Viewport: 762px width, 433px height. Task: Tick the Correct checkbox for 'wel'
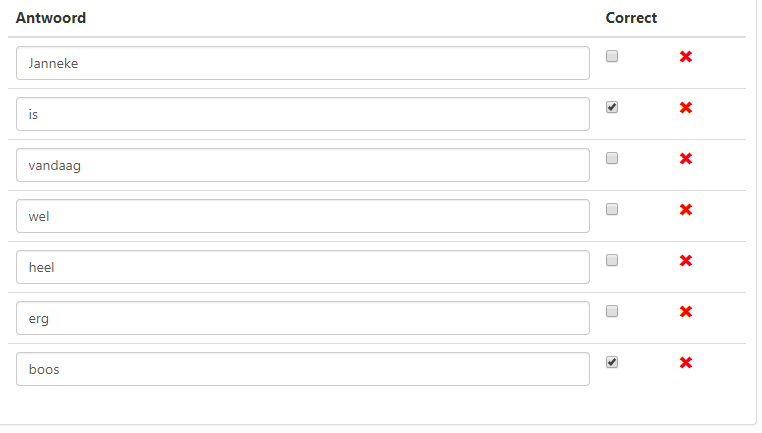tap(612, 209)
